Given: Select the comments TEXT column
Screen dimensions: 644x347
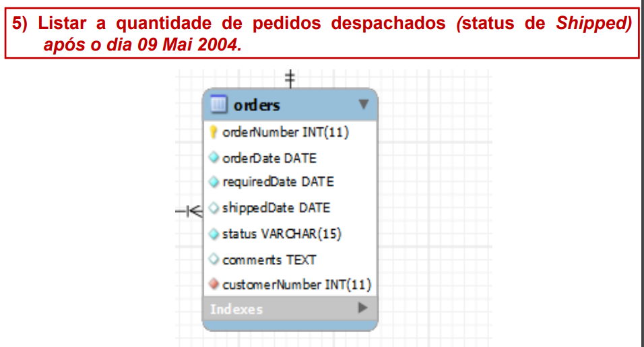Looking at the screenshot, I should [x=269, y=260].
